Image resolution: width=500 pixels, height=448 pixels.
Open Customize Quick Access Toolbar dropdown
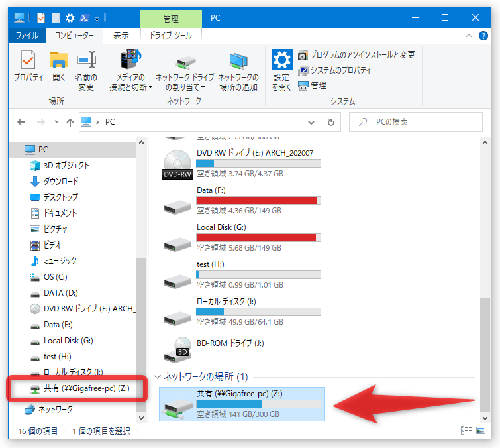pos(97,19)
